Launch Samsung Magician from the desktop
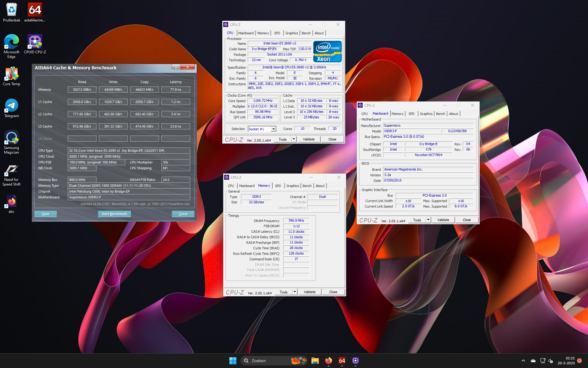Viewport: 588px width, 368px height. pyautogui.click(x=12, y=142)
